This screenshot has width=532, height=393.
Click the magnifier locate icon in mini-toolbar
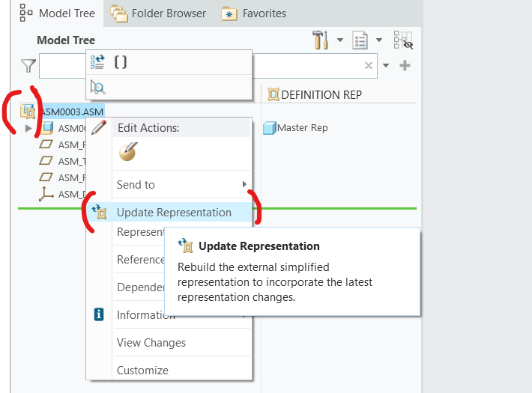tap(98, 88)
